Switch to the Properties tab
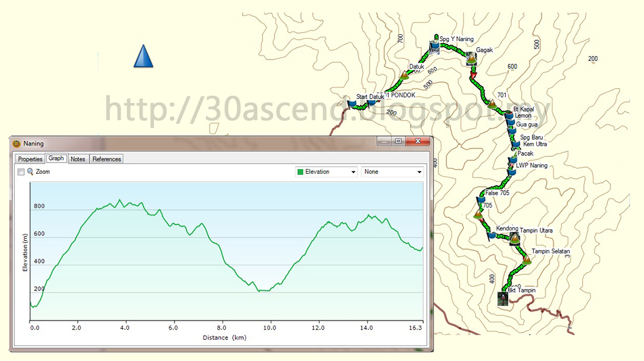 click(29, 159)
